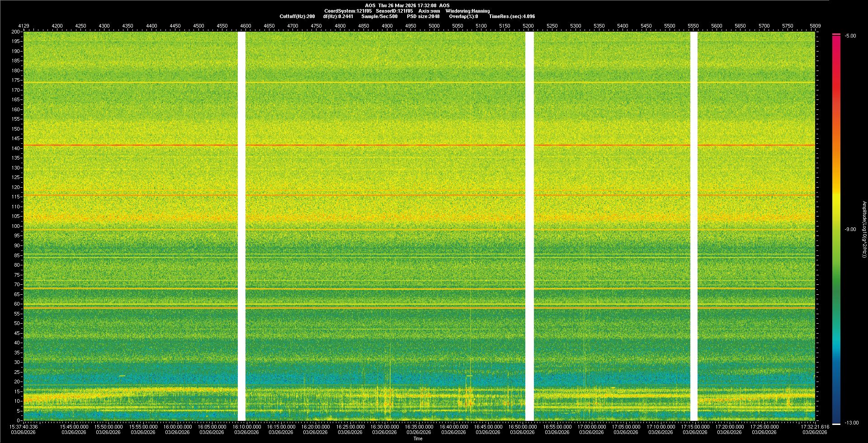Click the 16:30:00.000 time axis label
The height and width of the screenshot is (443, 868).
(x=385, y=426)
